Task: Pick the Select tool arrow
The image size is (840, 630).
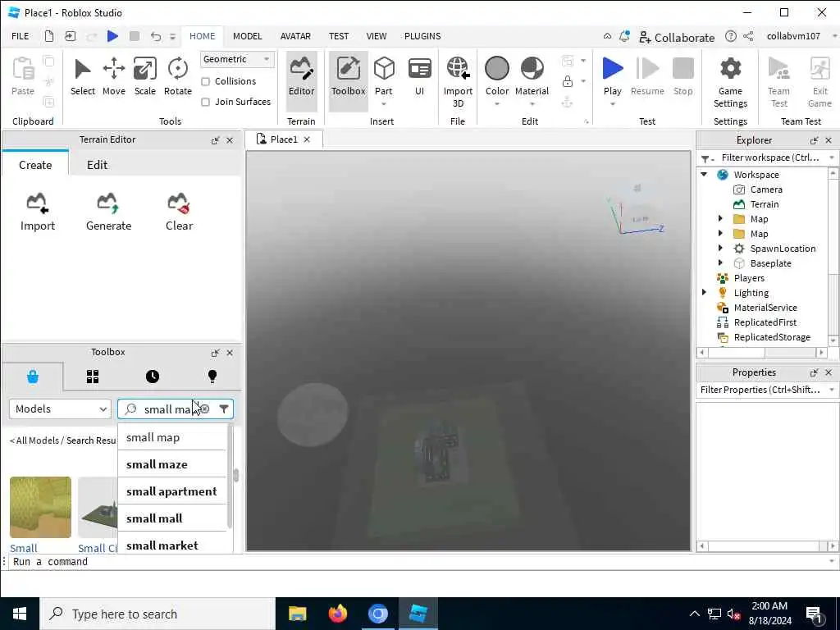Action: 83,77
